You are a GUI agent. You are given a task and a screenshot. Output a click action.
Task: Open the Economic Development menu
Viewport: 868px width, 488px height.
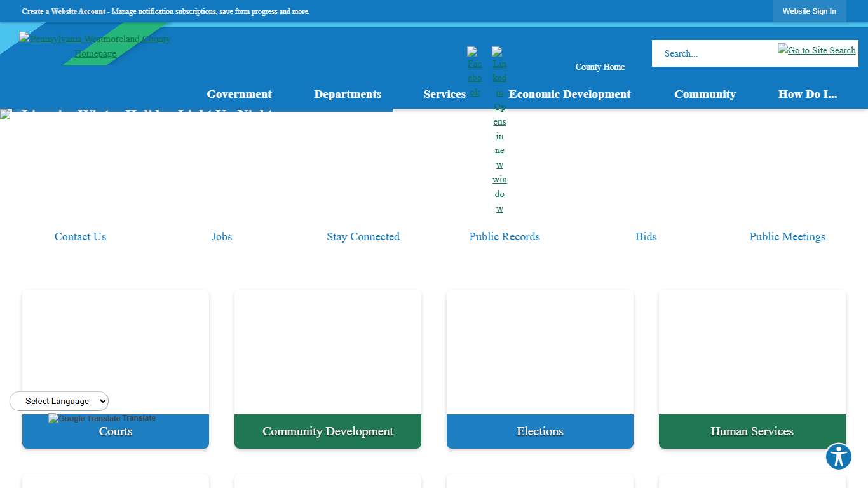pyautogui.click(x=570, y=94)
